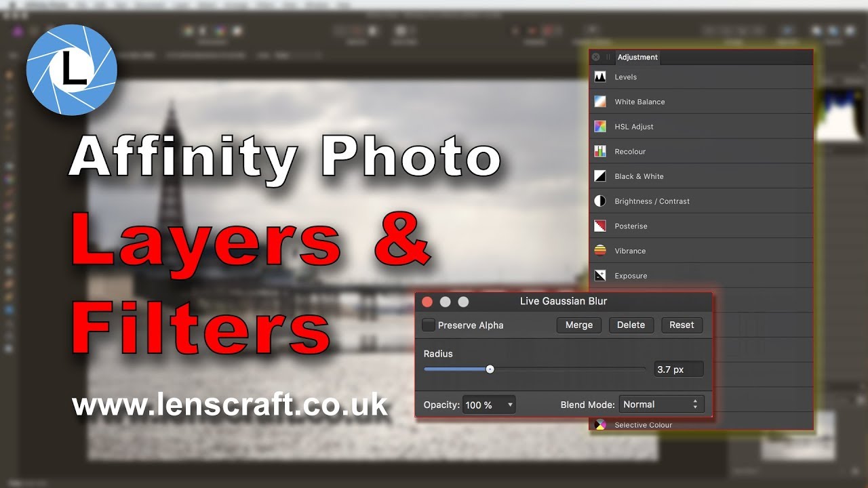Screen dimensions: 868x488
Task: Open the Opacity 100 % dropdown
Action: 489,405
